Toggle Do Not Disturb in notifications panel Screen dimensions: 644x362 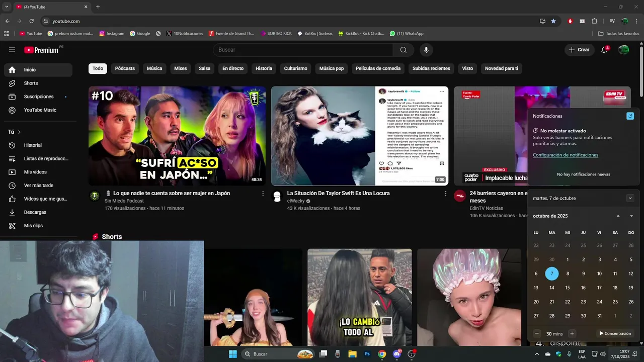[630, 116]
